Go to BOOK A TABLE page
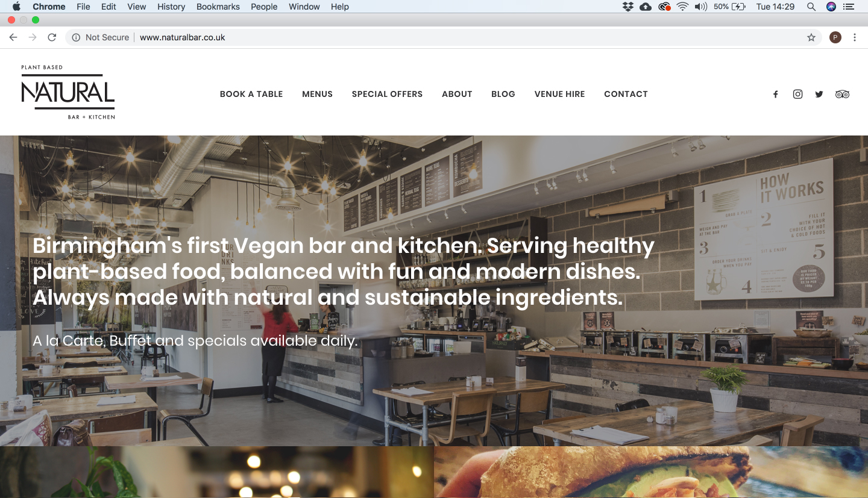This screenshot has height=498, width=868. click(x=251, y=94)
